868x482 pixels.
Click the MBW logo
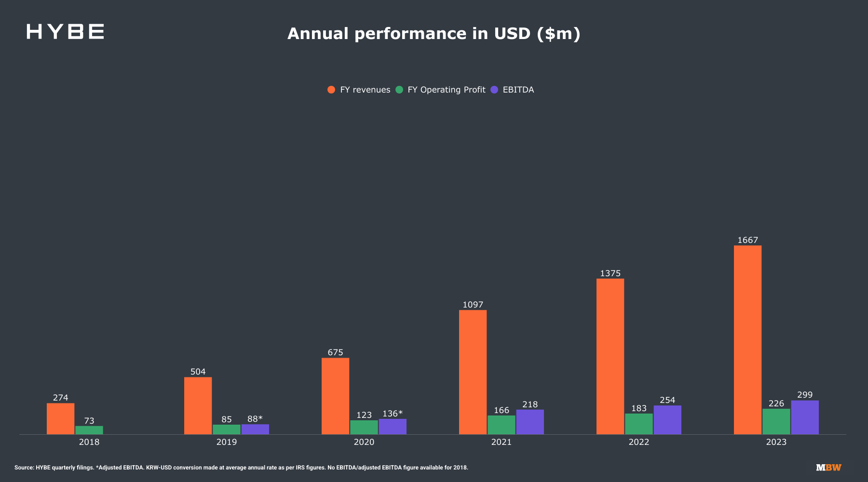point(828,468)
